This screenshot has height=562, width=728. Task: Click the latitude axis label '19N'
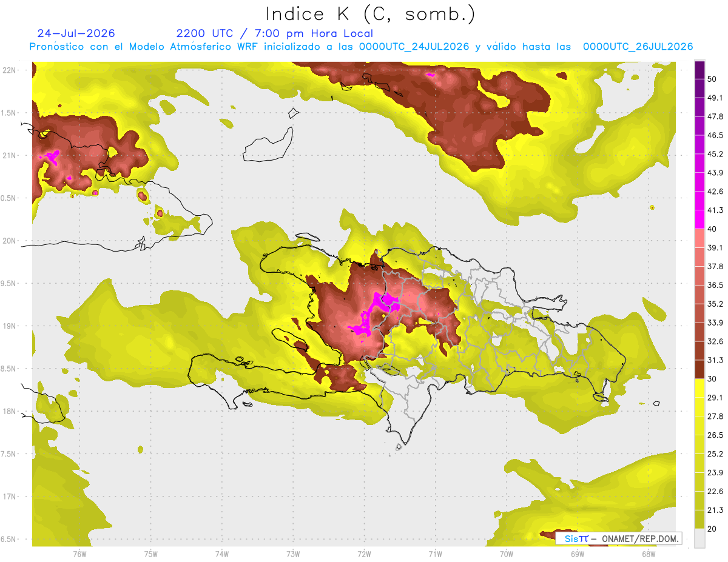point(10,326)
